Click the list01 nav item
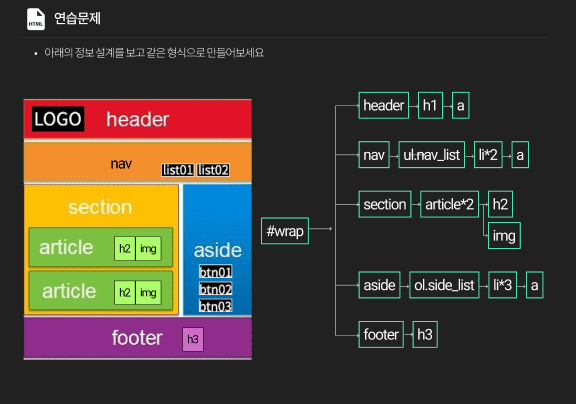Image resolution: width=576 pixels, height=404 pixels. pos(178,170)
